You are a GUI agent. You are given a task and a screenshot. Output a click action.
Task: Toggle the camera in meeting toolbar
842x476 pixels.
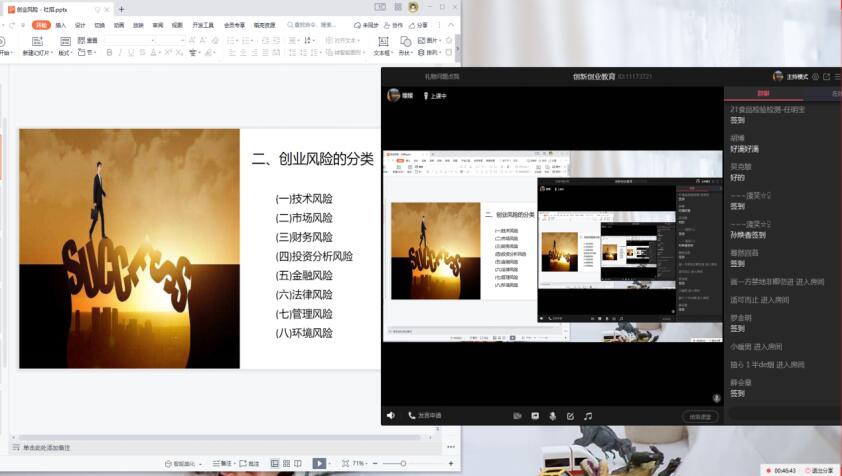(x=518, y=415)
